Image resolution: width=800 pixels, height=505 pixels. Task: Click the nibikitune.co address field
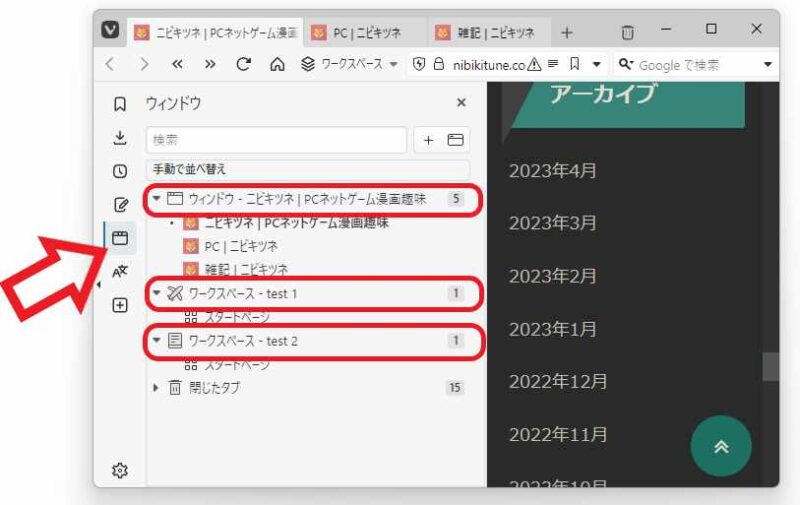pyautogui.click(x=488, y=65)
